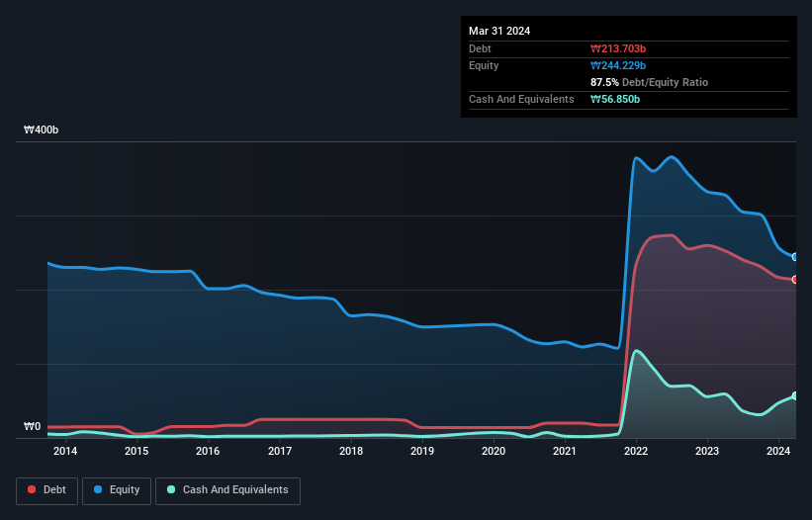Click the 2024 x-axis label
The height and width of the screenshot is (520, 812).
coord(778,451)
